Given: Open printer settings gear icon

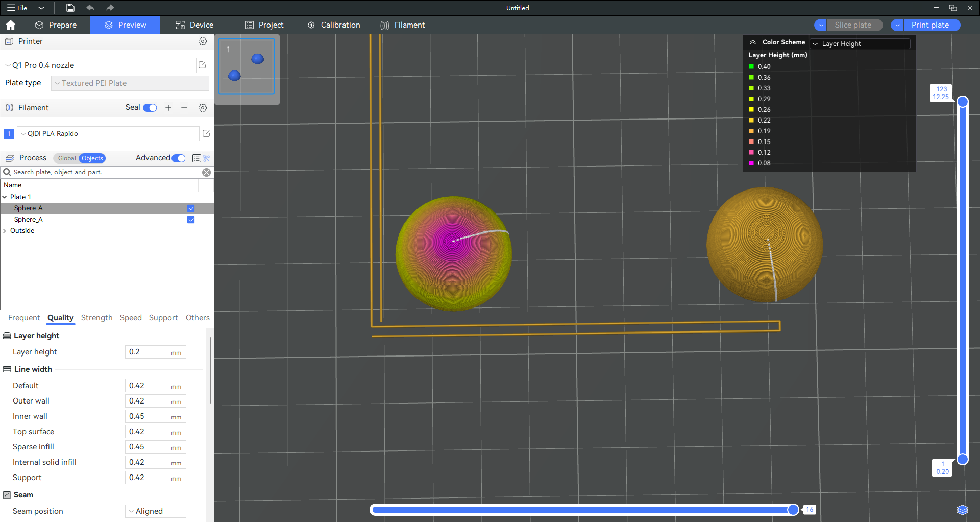Looking at the screenshot, I should [203, 41].
